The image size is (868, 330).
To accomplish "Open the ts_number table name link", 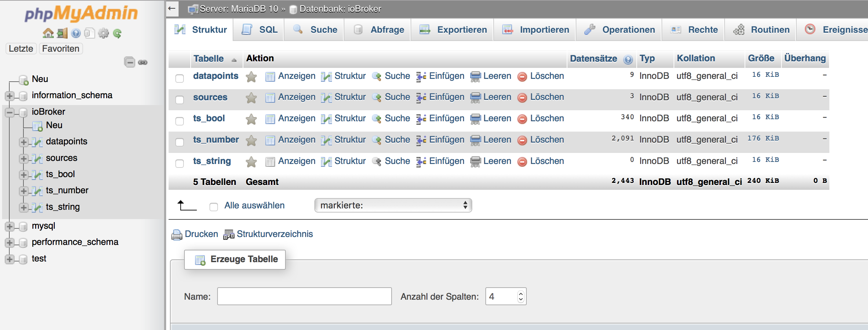I will (216, 140).
